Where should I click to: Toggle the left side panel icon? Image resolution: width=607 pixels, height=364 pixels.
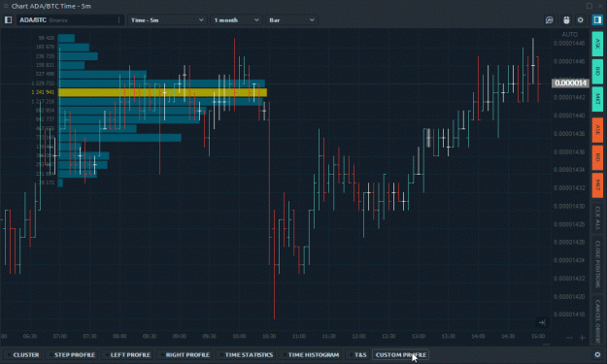(x=8, y=20)
